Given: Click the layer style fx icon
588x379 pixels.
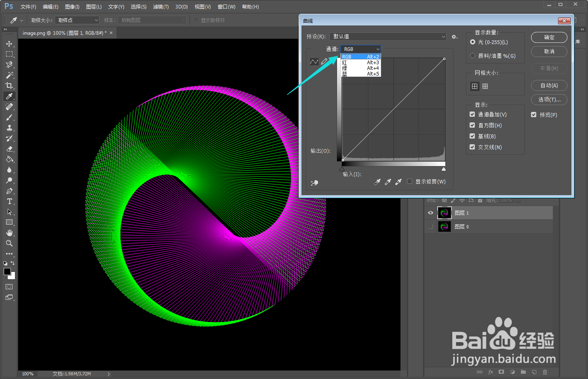Looking at the screenshot, I should click(491, 372).
